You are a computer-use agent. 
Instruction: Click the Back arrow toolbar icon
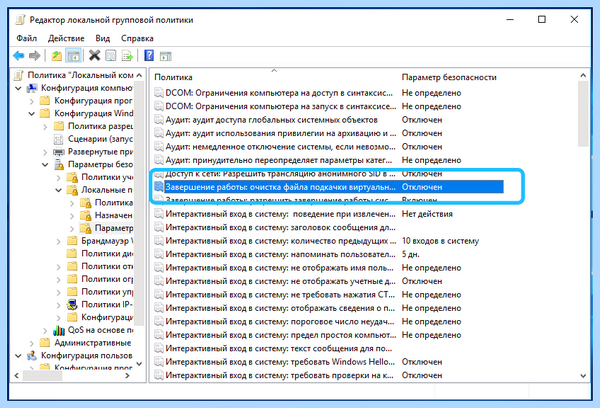(18, 56)
